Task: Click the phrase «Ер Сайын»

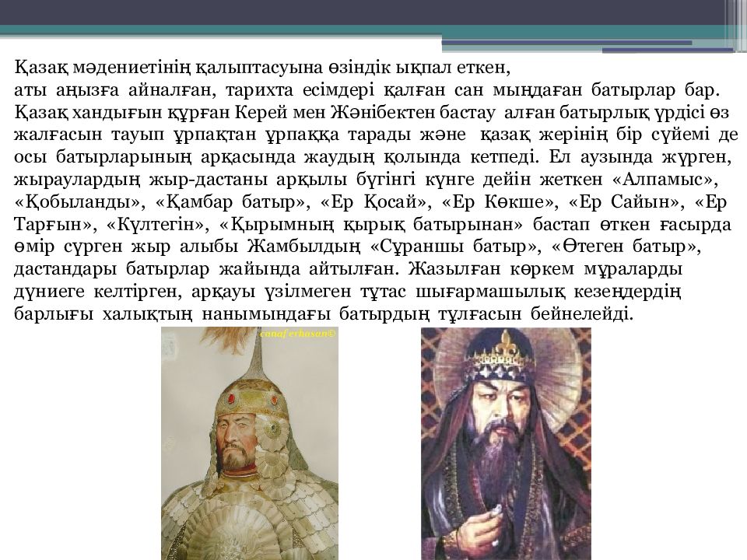Action: 626,202
